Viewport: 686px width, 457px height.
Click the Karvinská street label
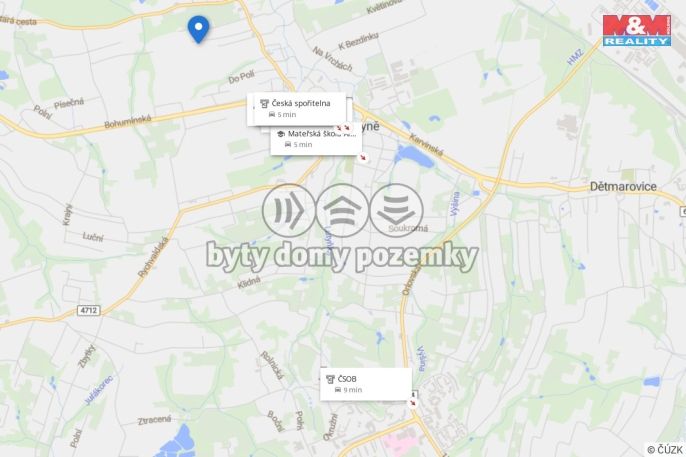(x=426, y=145)
